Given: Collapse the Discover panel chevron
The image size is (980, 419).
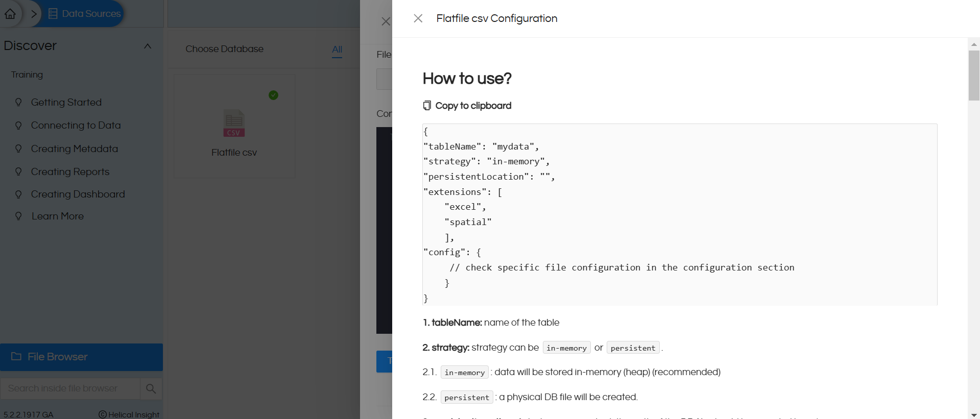Looking at the screenshot, I should [x=148, y=46].
